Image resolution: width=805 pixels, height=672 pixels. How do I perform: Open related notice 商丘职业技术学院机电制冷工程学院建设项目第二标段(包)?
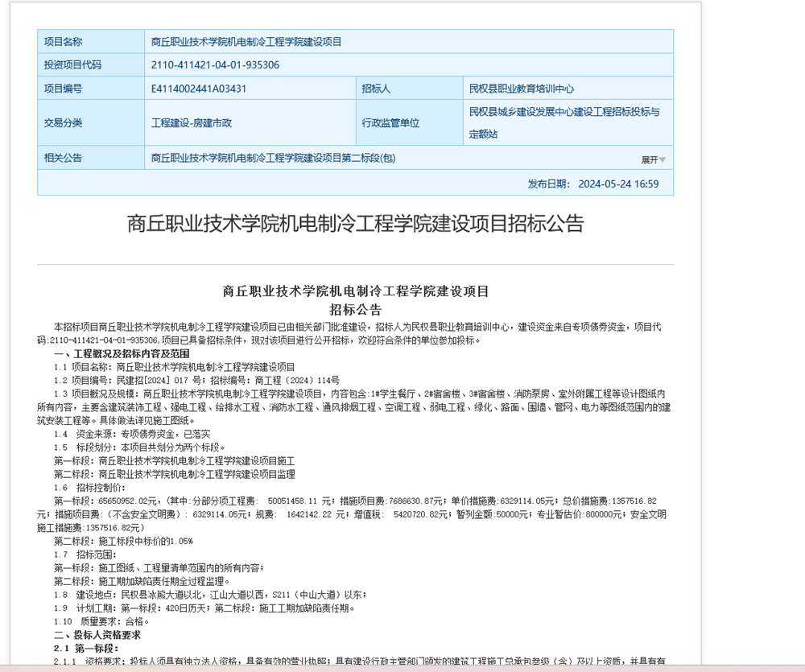(273, 158)
